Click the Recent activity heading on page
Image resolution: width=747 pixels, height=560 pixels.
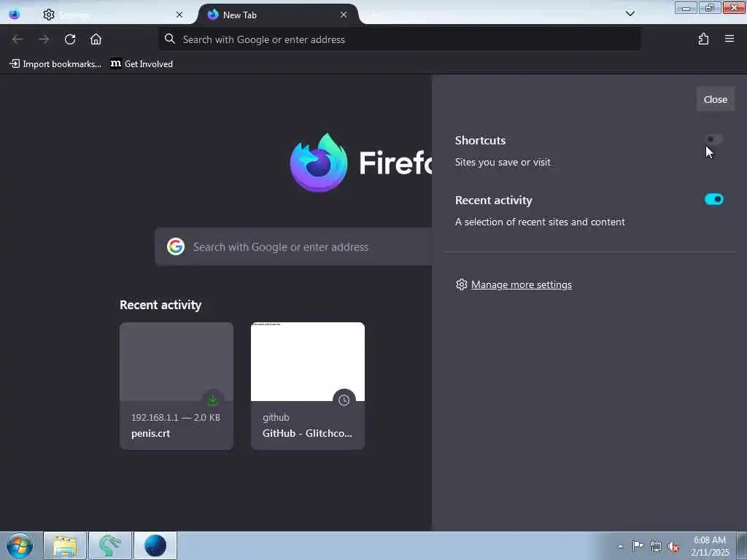pyautogui.click(x=160, y=305)
